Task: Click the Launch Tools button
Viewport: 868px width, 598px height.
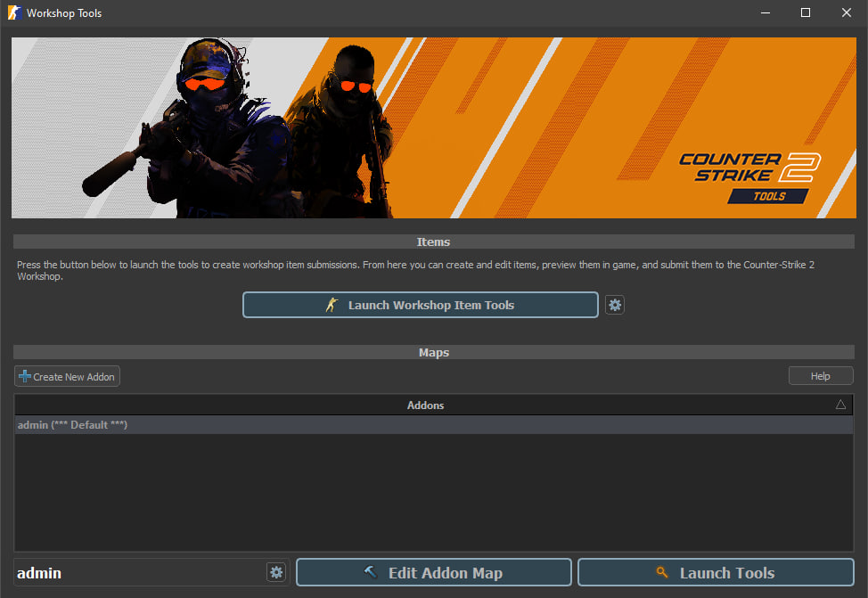Action: pos(716,572)
